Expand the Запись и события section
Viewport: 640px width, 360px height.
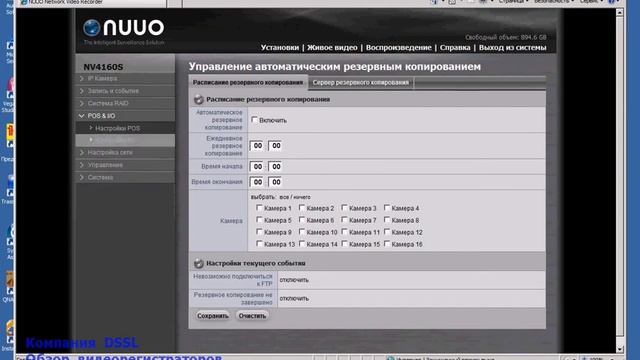125,91
